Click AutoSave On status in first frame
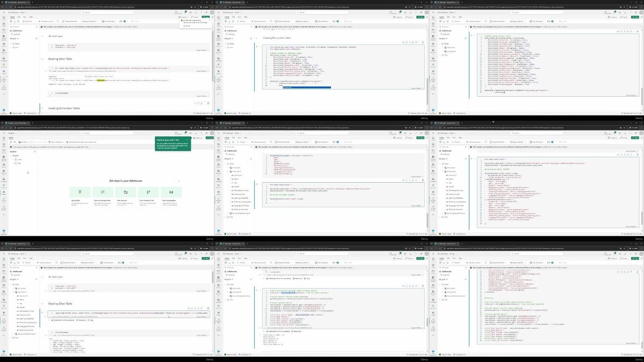 [x=31, y=113]
